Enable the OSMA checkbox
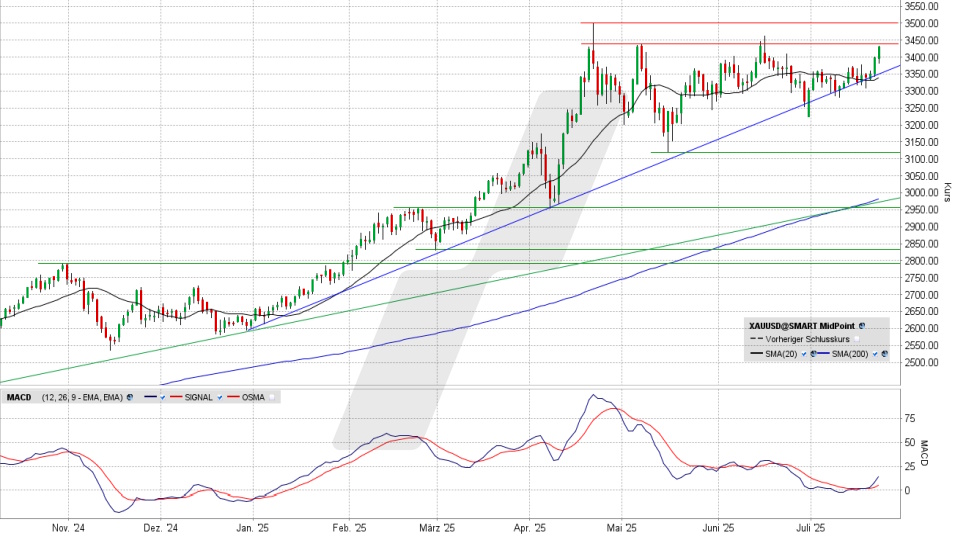The height and width of the screenshot is (540, 960). click(272, 397)
